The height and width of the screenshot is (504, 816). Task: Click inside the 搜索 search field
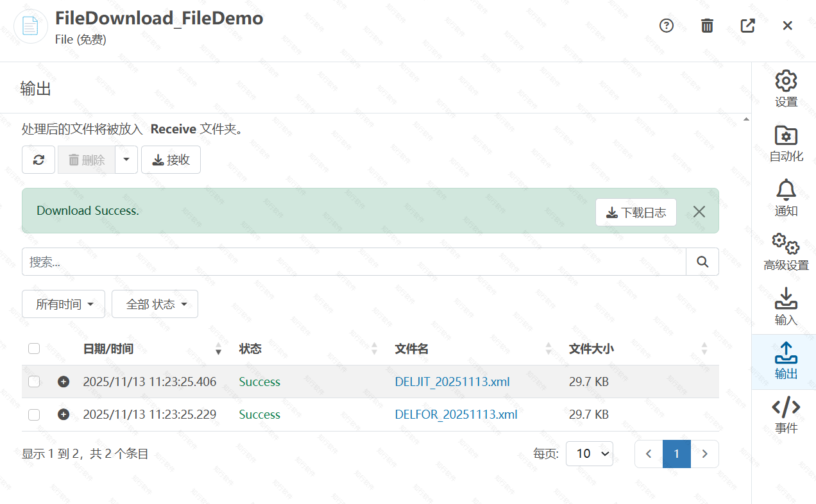[353, 262]
